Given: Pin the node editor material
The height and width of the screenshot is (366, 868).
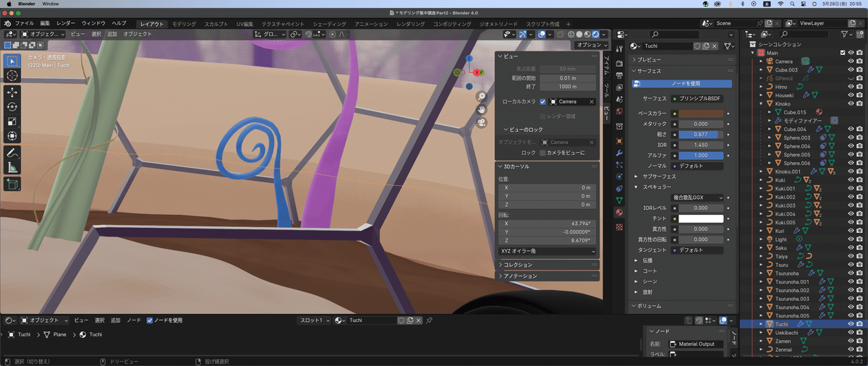Looking at the screenshot, I should 429,320.
